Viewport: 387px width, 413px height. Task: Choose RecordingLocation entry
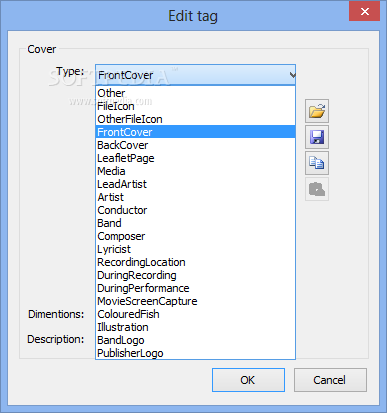point(195,262)
